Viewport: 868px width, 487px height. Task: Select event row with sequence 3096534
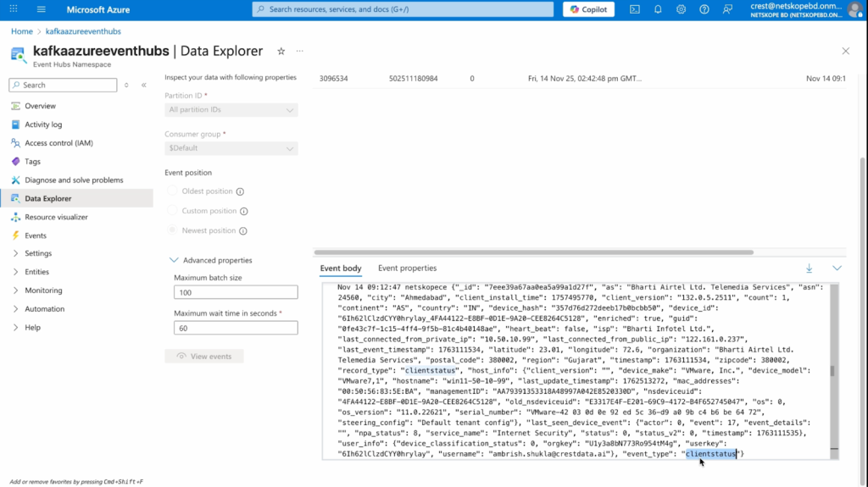(579, 79)
